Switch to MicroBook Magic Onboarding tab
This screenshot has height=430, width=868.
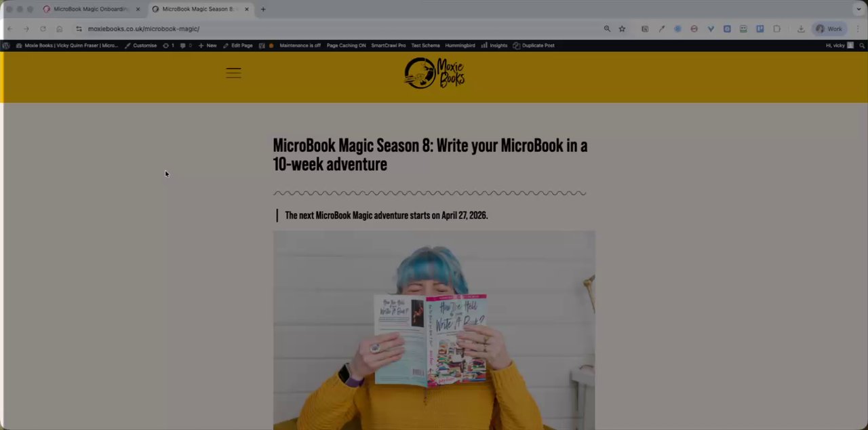tap(91, 9)
